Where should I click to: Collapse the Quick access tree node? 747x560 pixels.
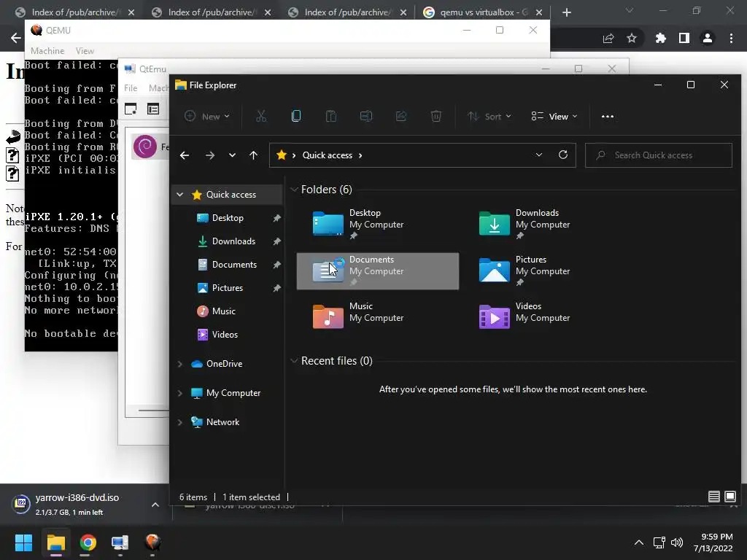pyautogui.click(x=179, y=194)
